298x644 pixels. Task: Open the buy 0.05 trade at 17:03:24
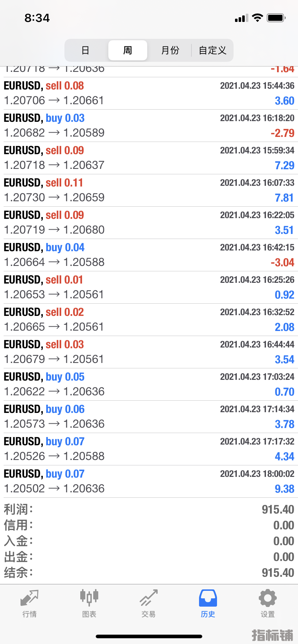149,385
